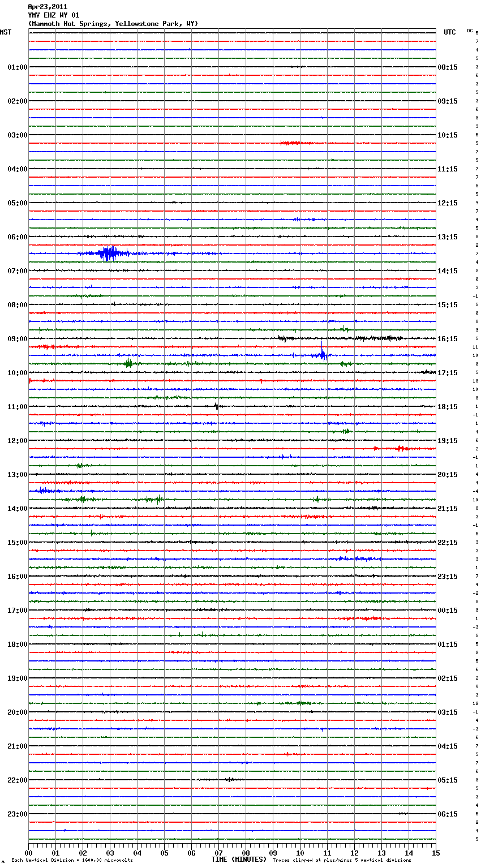Click the black burst on the 22:00 trace
Image resolution: width=481 pixels, height=868 pixels.
230,780
